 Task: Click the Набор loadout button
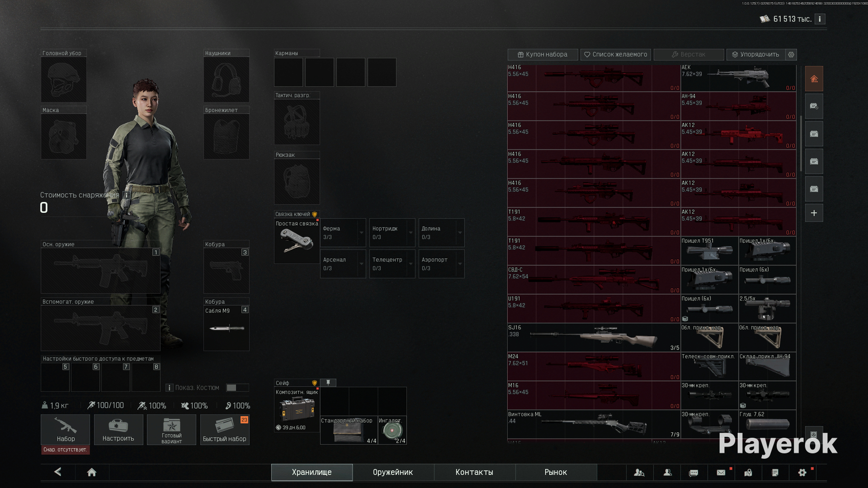(x=65, y=429)
